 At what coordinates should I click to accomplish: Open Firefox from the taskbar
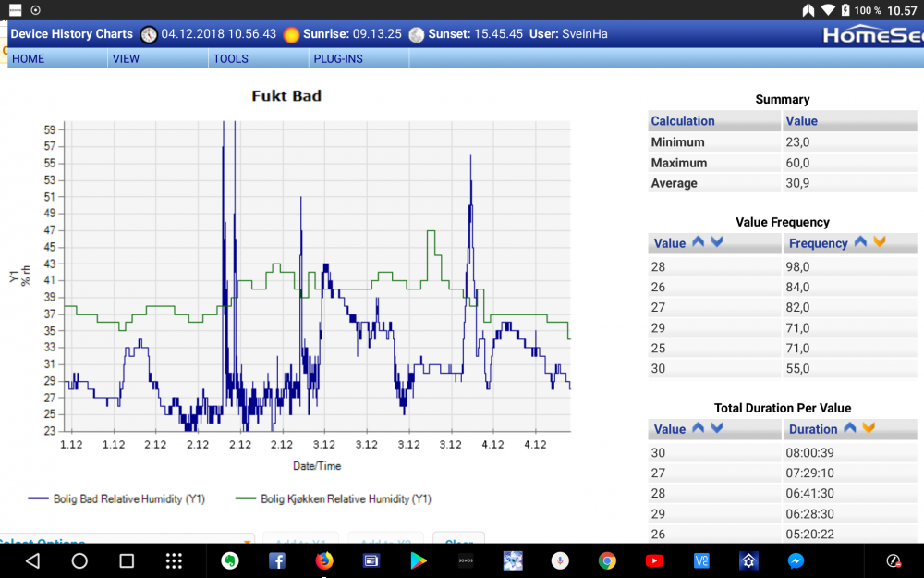[323, 560]
